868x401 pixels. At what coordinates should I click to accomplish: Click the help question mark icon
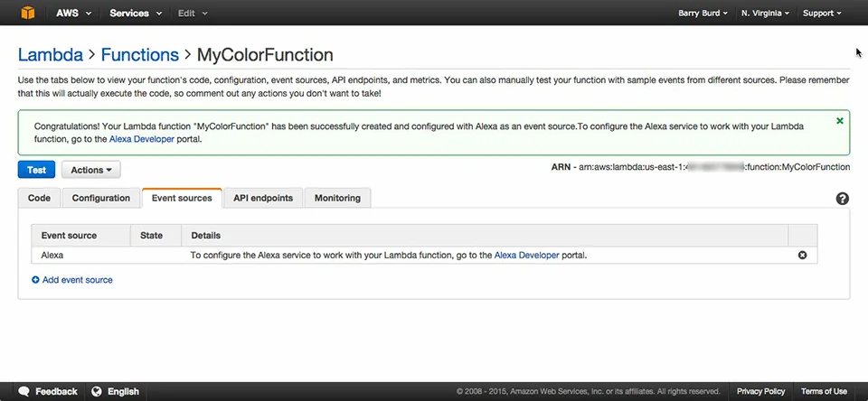click(x=842, y=199)
